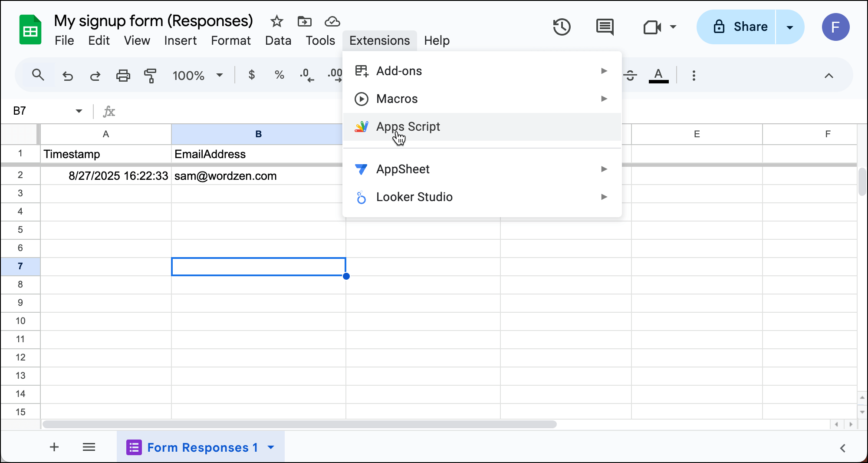Open comment history
Viewport: 868px width, 463px height.
click(x=604, y=27)
